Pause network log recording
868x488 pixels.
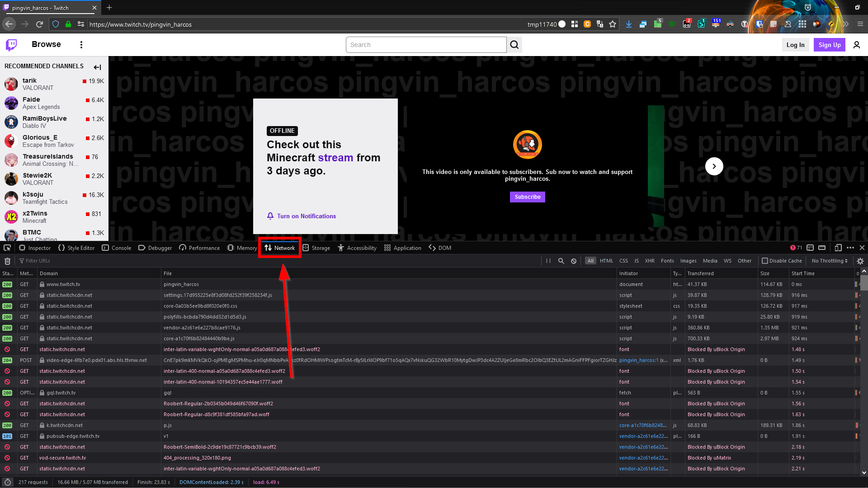click(548, 261)
